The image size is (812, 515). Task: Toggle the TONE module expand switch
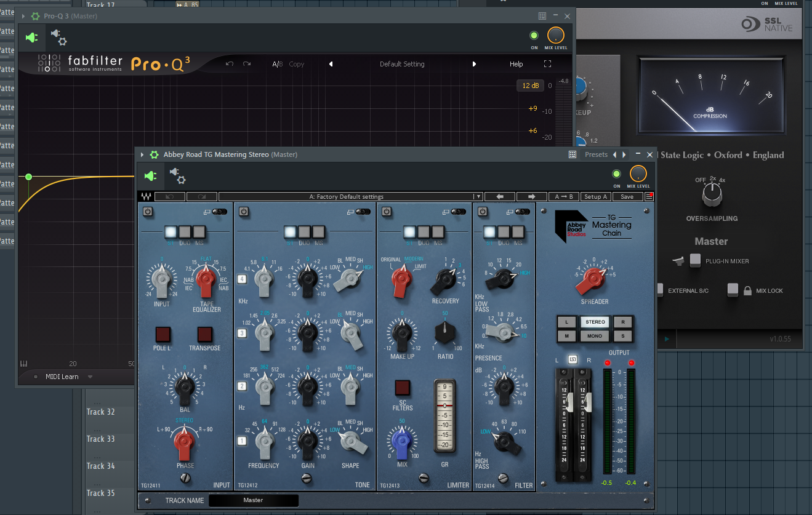[x=363, y=212]
